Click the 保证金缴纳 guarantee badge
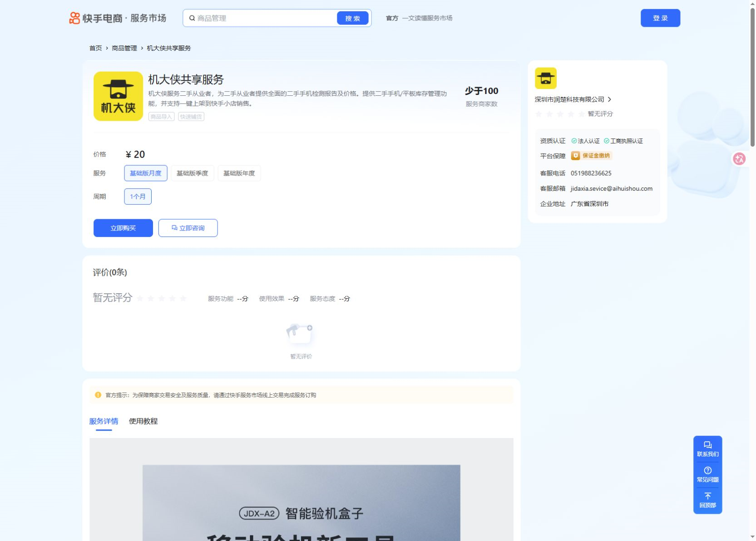Screen dimensions: 756x541 [x=591, y=156]
